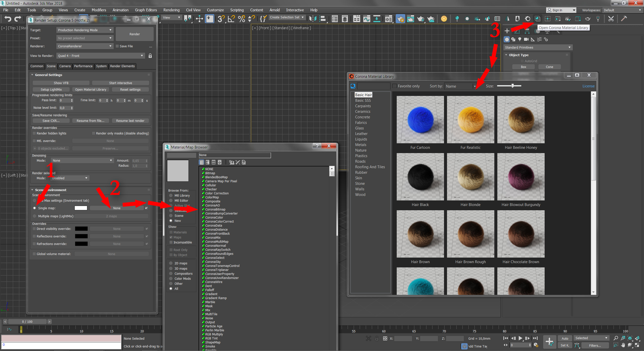Open the Curve Editor icon

367,19
